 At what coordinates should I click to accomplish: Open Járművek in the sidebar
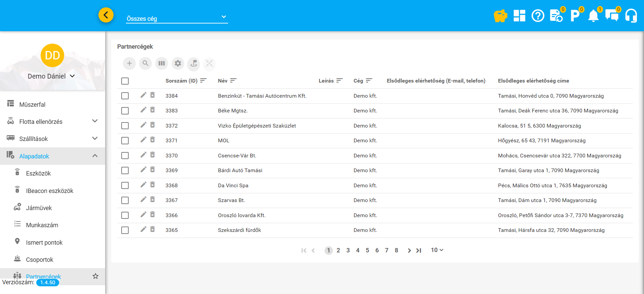click(x=39, y=208)
